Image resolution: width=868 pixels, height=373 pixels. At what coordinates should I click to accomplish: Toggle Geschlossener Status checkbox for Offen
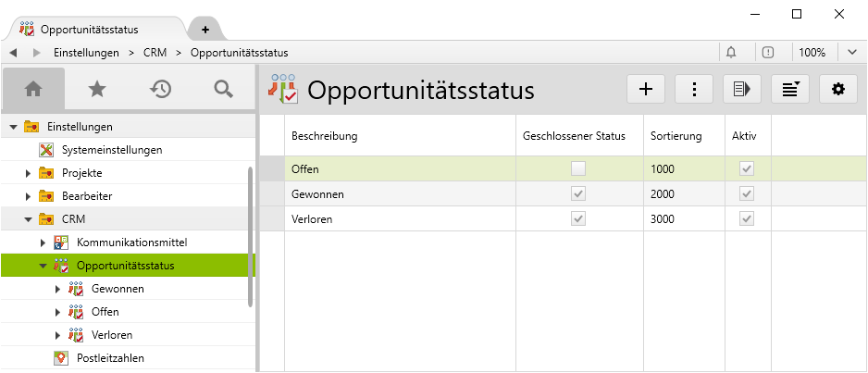[578, 169]
